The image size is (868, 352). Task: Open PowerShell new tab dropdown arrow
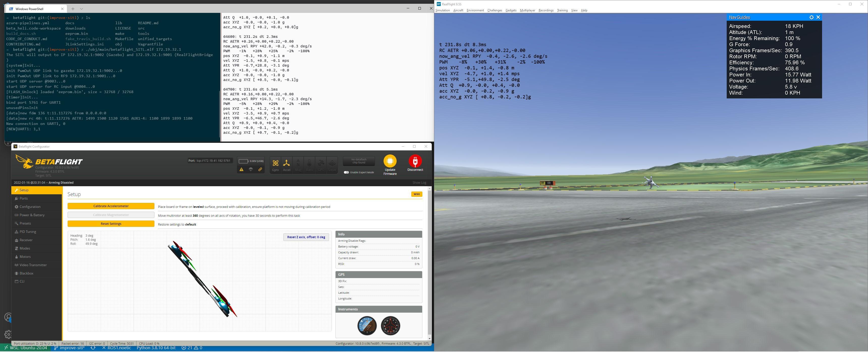tap(81, 9)
